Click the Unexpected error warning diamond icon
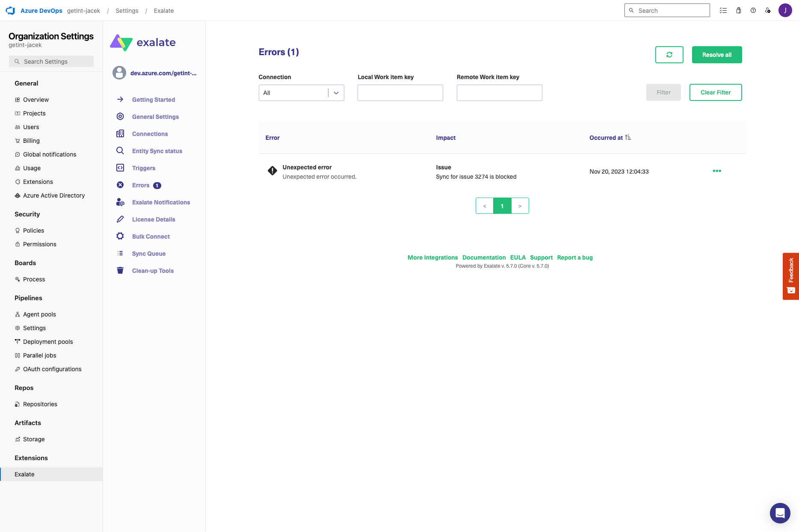The image size is (799, 532). pos(272,171)
